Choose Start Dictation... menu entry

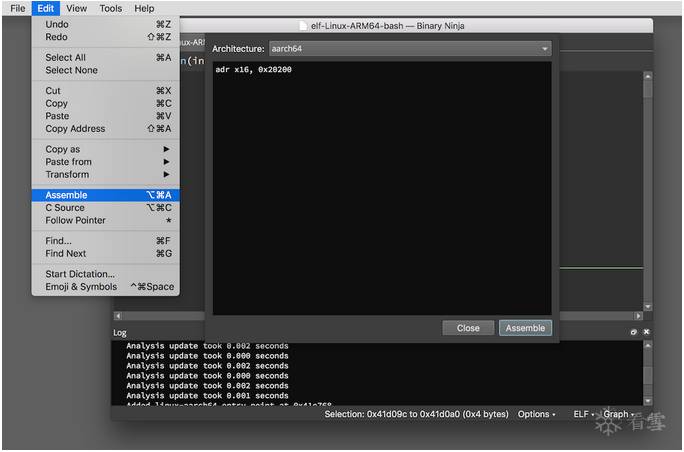(x=106, y=274)
